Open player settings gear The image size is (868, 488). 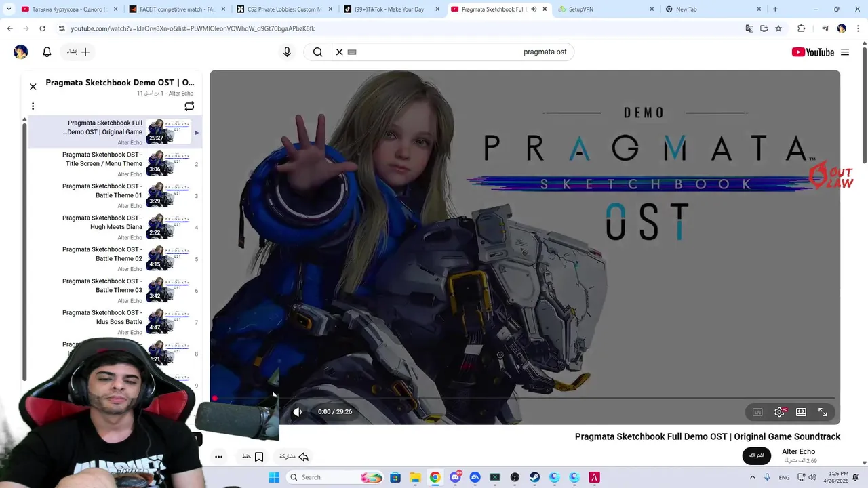(x=779, y=412)
